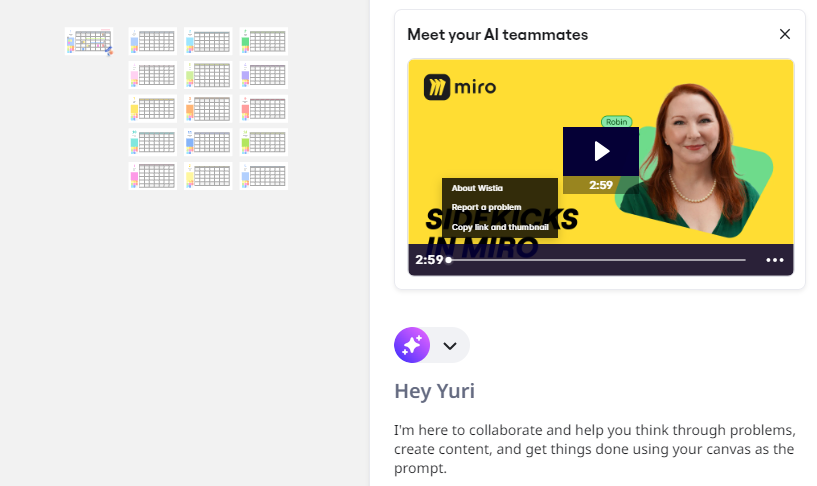The height and width of the screenshot is (486, 817).
Task: Select Report a problem in the video menu
Action: pos(486,207)
